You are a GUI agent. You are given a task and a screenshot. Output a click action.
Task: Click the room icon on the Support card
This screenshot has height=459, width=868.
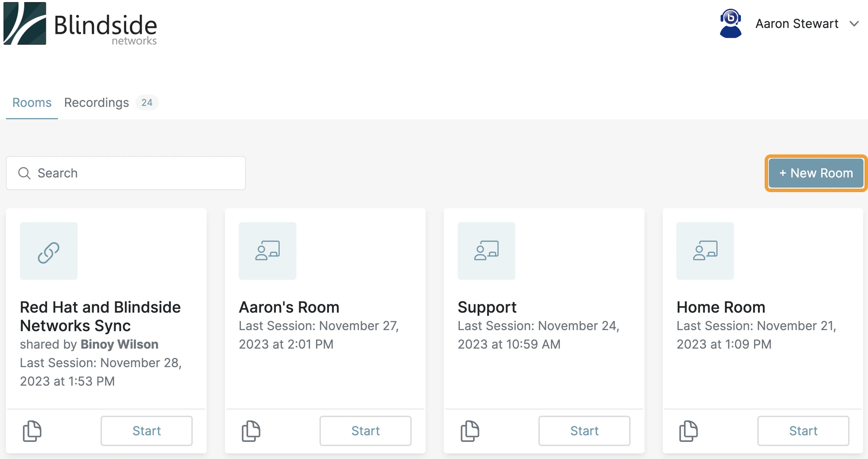(x=486, y=250)
